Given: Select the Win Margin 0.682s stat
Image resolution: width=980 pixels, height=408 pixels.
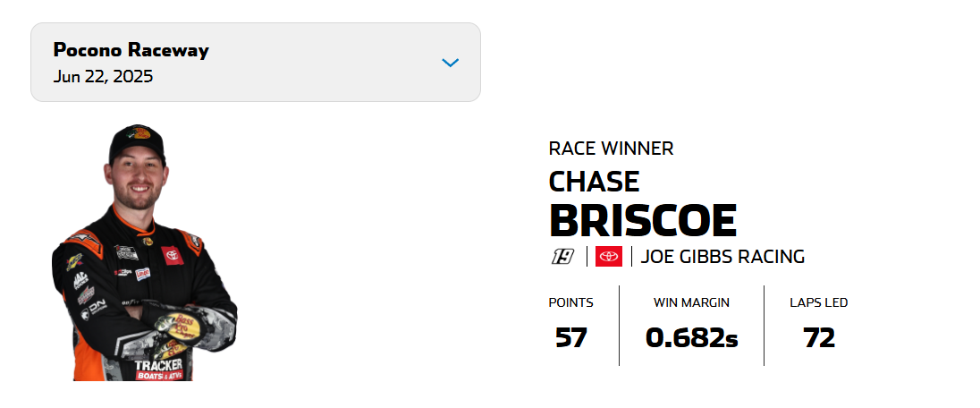Looking at the screenshot, I should (691, 338).
